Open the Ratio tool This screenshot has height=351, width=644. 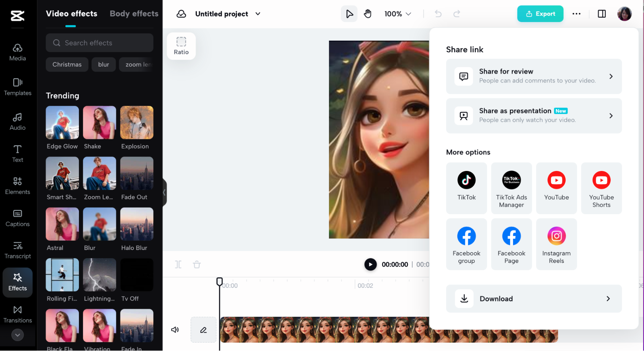tap(181, 46)
